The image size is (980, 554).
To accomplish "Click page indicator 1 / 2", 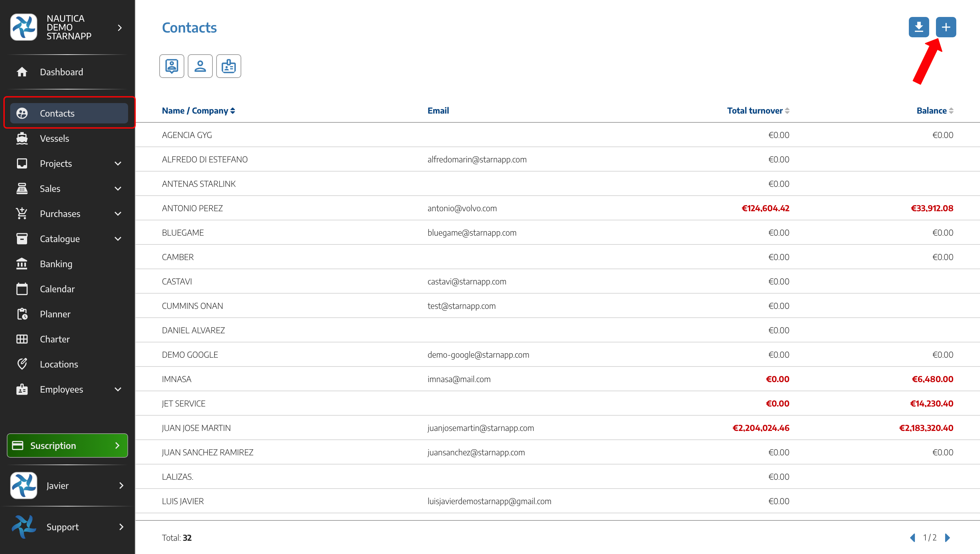I will [930, 538].
